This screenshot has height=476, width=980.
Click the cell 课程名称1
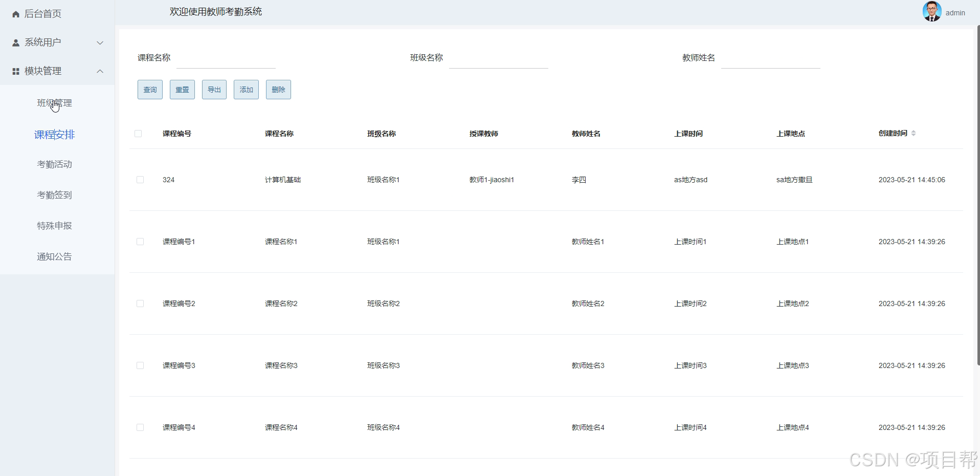281,242
